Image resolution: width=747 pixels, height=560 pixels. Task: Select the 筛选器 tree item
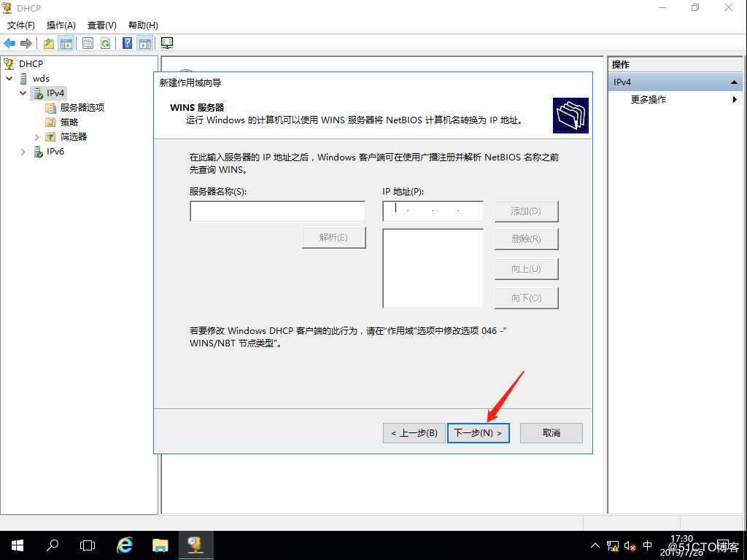pos(74,136)
